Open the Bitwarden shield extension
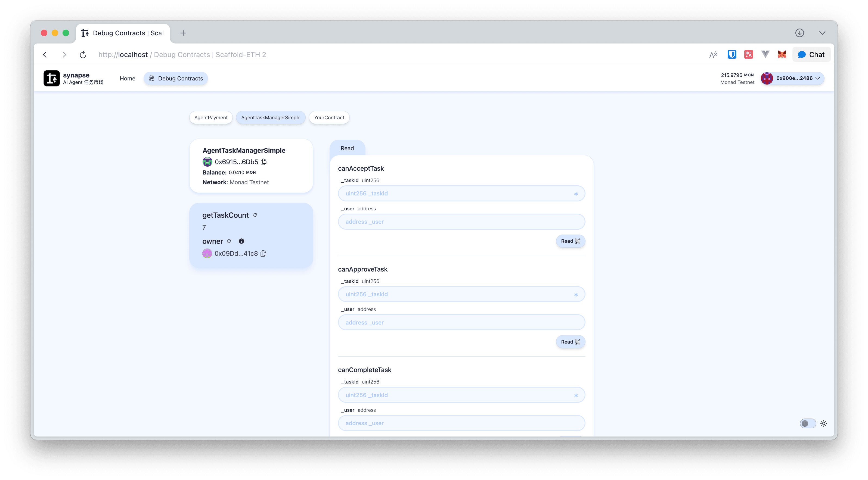Viewport: 868px width, 480px height. 731,55
